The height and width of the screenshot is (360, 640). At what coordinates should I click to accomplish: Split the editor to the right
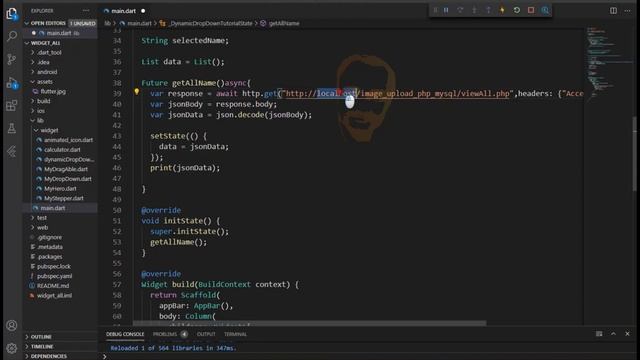[x=613, y=11]
